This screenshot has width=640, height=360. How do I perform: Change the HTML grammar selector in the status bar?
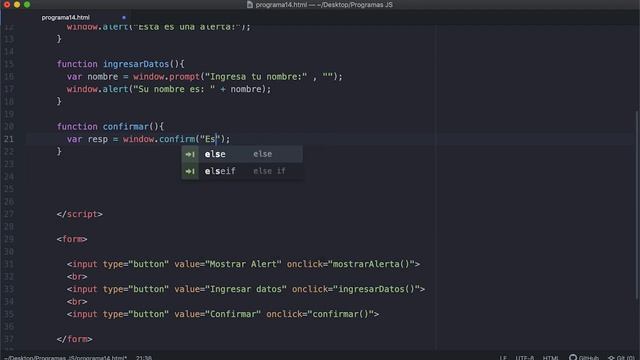(550, 357)
